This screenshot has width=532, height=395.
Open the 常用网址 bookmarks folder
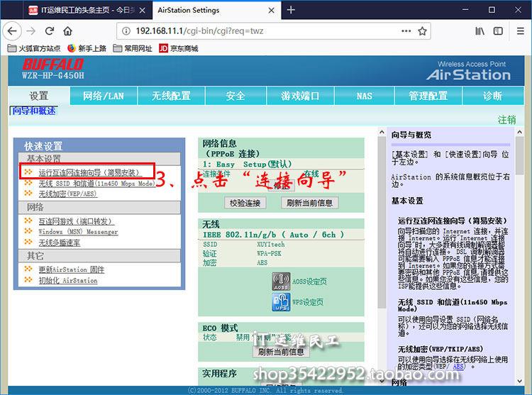(133, 48)
